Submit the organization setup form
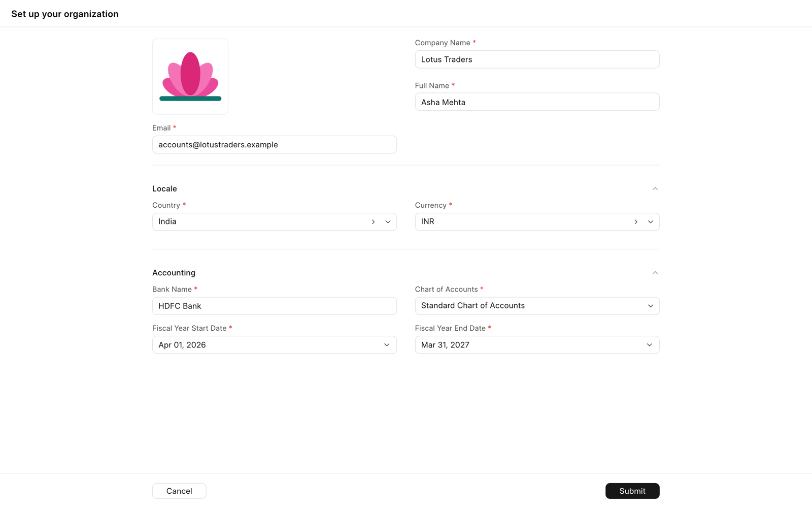The height and width of the screenshot is (508, 812). (632, 491)
